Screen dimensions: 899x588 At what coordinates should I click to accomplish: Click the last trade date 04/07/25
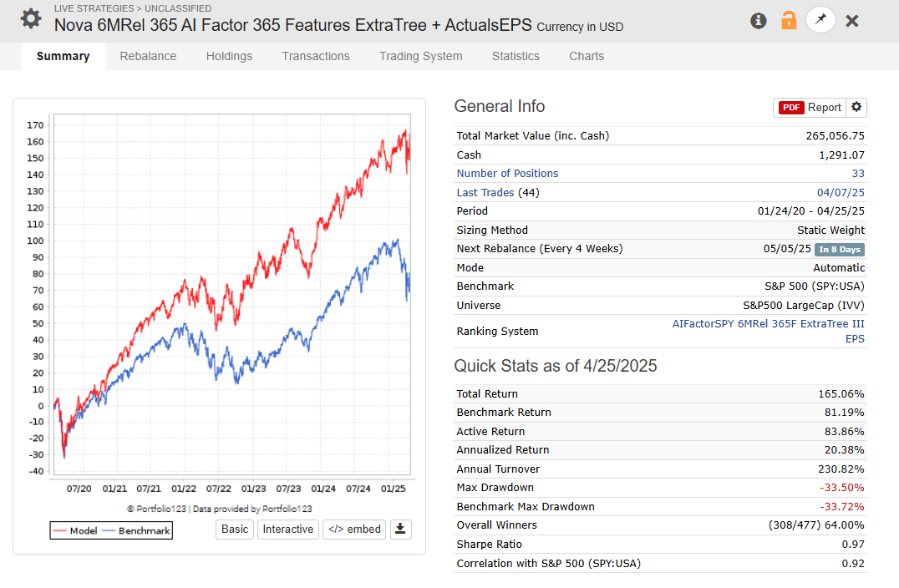coord(841,193)
